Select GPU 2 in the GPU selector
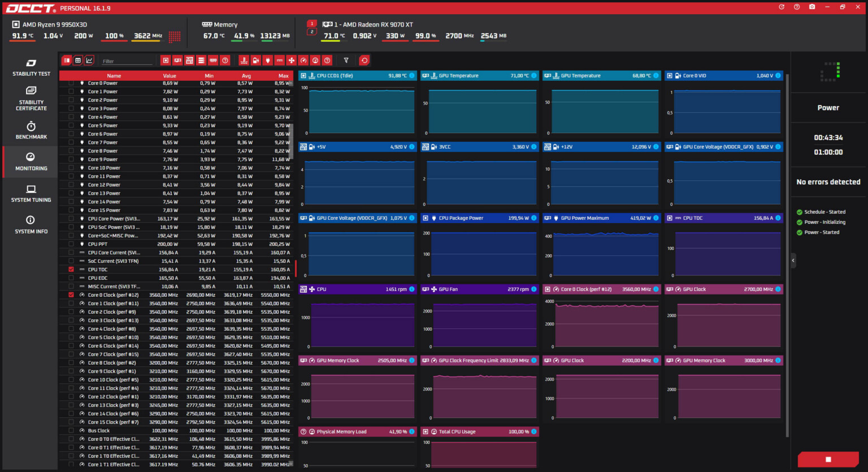 tap(312, 32)
